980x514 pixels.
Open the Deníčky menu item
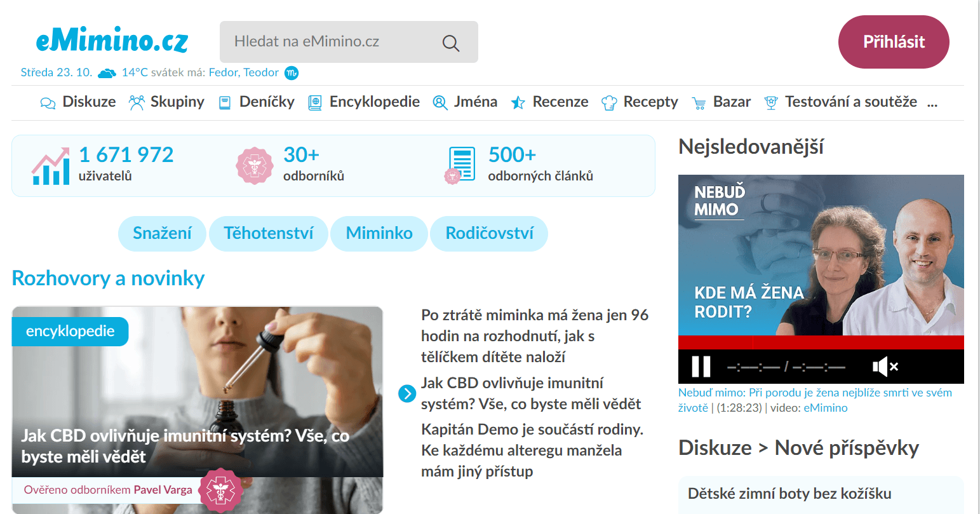tap(267, 102)
